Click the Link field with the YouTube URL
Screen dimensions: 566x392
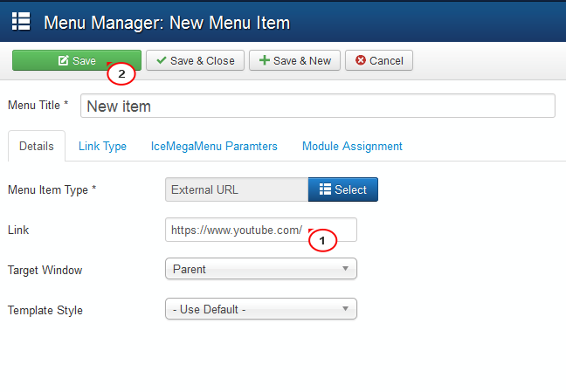click(261, 230)
